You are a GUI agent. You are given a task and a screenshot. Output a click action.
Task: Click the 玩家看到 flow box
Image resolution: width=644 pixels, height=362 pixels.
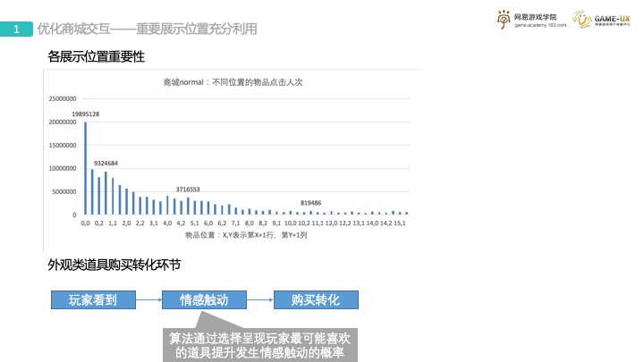click(93, 300)
